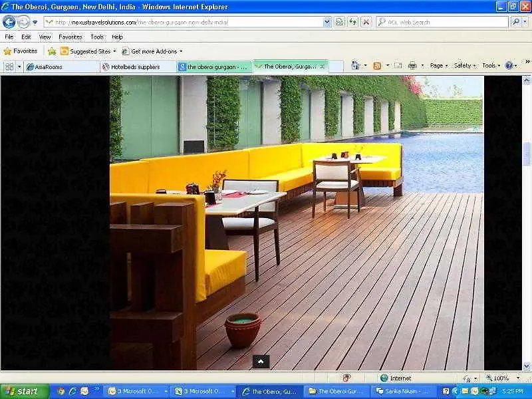The height and width of the screenshot is (399, 532).
Task: Switch to the Hotelbeds suppliers tab
Action: coord(138,67)
